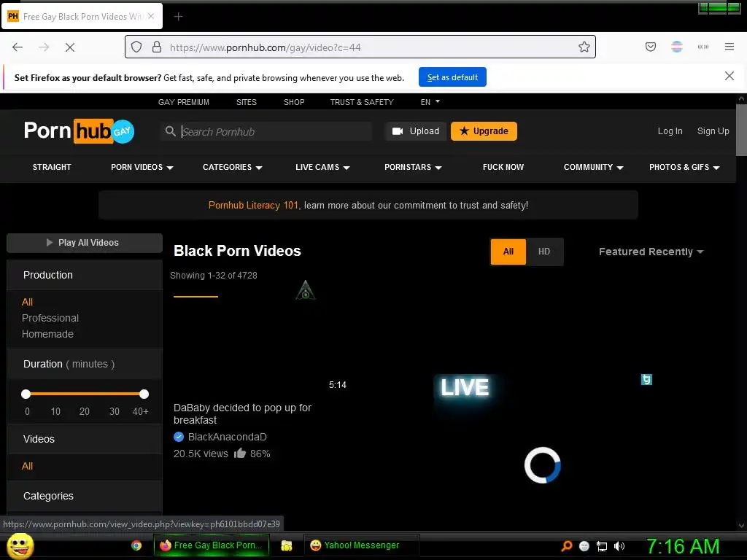Select the All video quality toggle

pyautogui.click(x=508, y=252)
